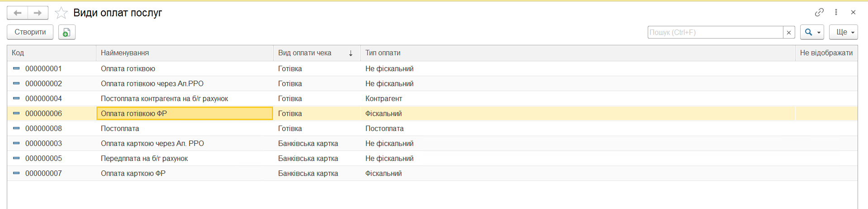Create a new item by copying
Viewport: 868px width, 209px height.
66,32
